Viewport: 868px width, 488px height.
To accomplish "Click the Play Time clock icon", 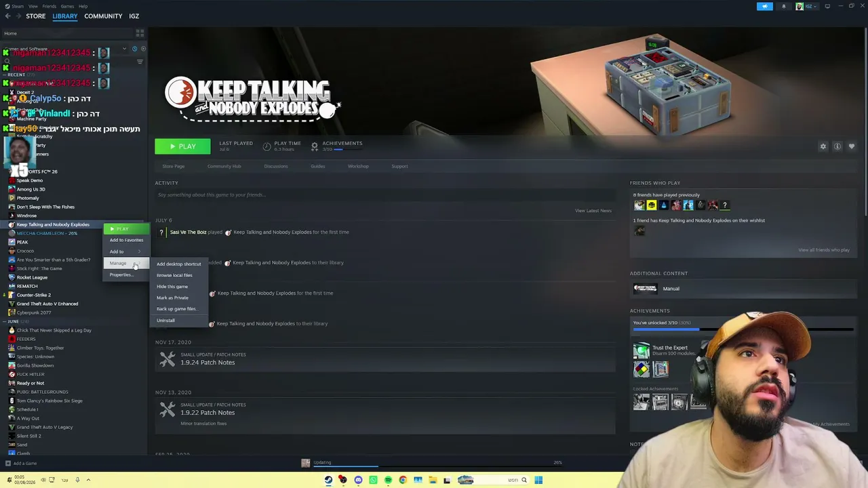I will [x=267, y=146].
